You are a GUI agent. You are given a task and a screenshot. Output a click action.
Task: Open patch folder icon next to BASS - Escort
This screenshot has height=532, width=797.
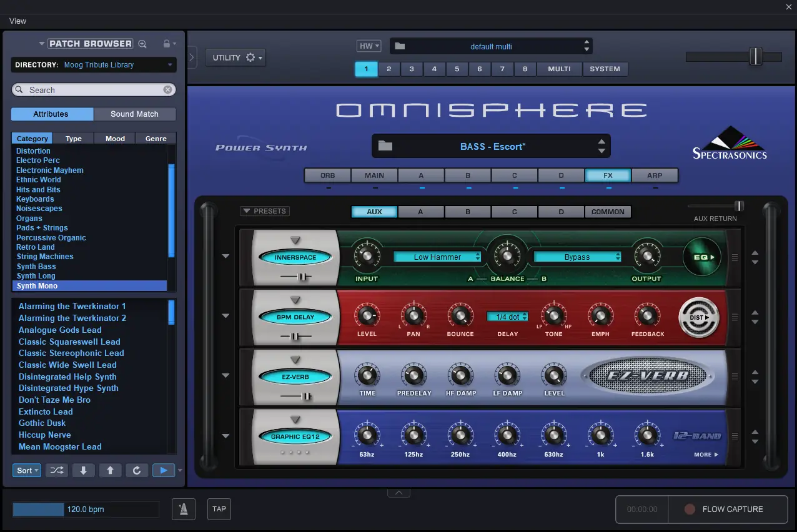pos(385,146)
